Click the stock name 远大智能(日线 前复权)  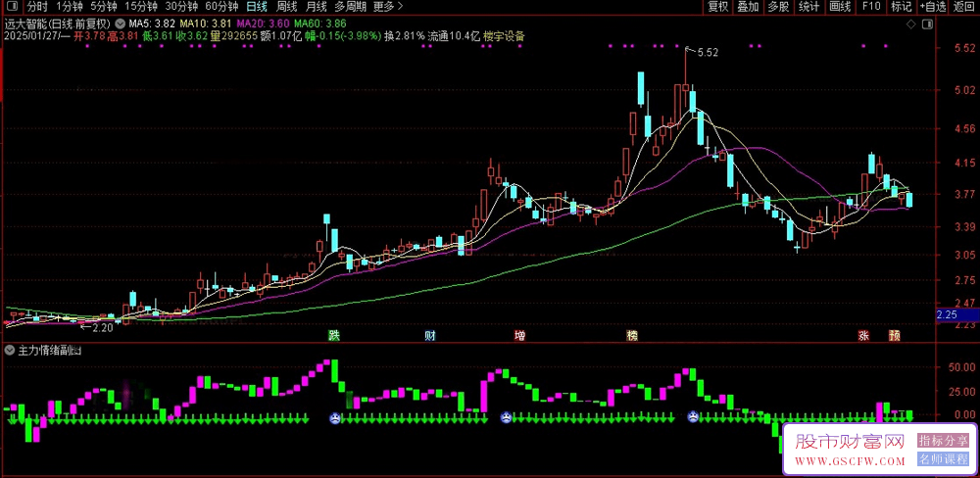(57, 24)
